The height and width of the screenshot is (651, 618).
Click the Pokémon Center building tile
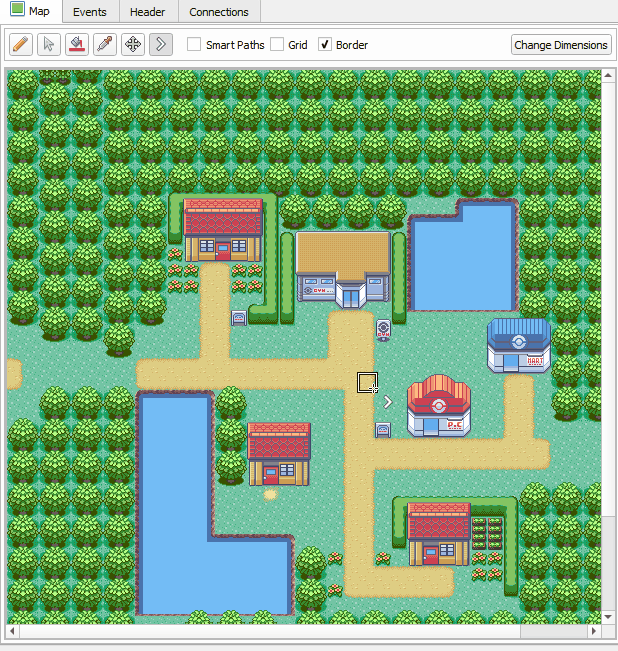(x=439, y=406)
